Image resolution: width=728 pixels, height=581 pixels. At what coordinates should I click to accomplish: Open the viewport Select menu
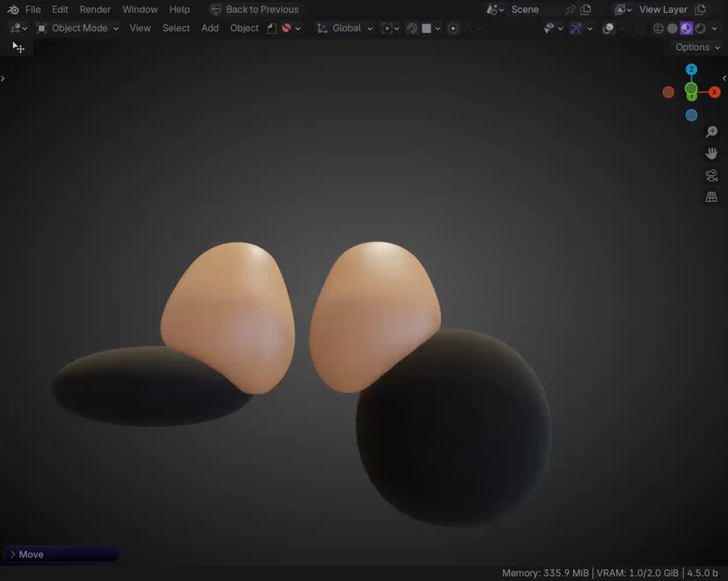[176, 28]
